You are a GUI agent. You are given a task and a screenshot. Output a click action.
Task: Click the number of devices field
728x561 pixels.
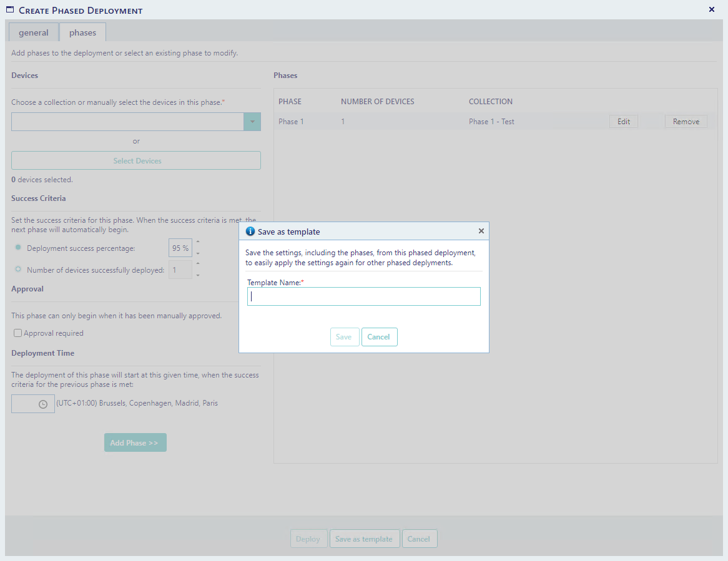180,270
